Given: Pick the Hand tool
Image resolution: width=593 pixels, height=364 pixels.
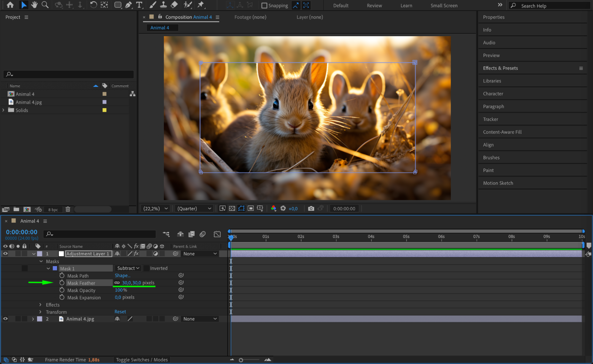Looking at the screenshot, I should (34, 5).
